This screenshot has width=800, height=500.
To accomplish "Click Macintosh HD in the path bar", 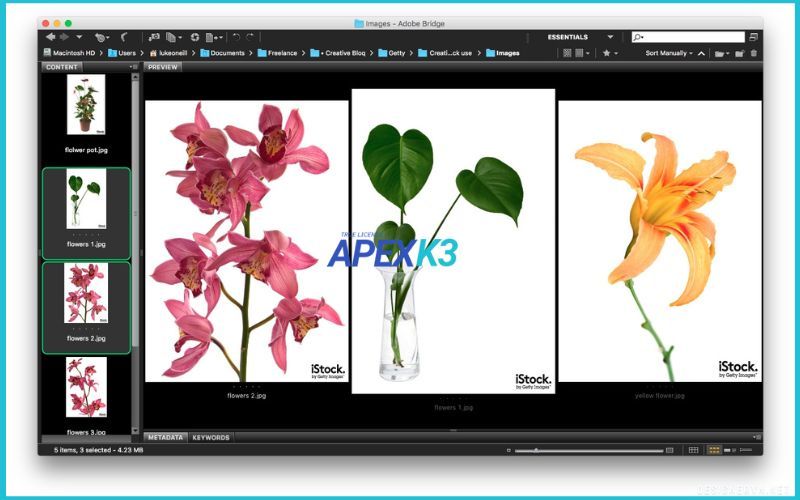I will [x=69, y=53].
